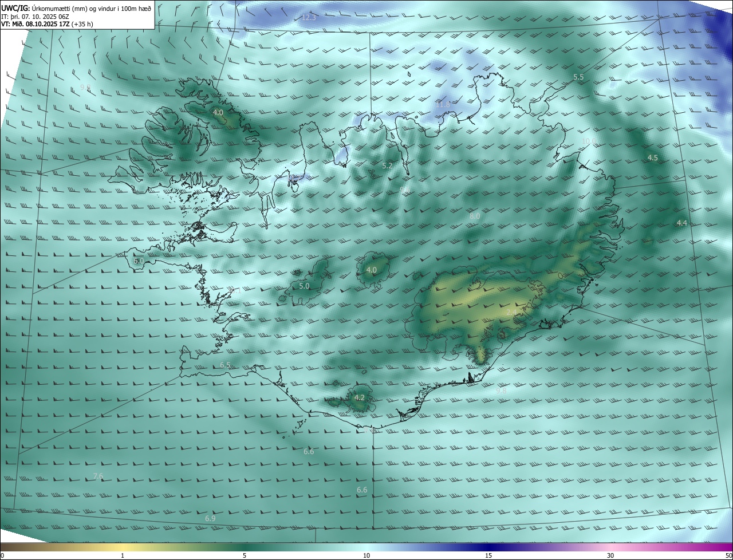Pick the 4.5 value label
Viewport: 733px width, 560px height.
click(x=652, y=157)
